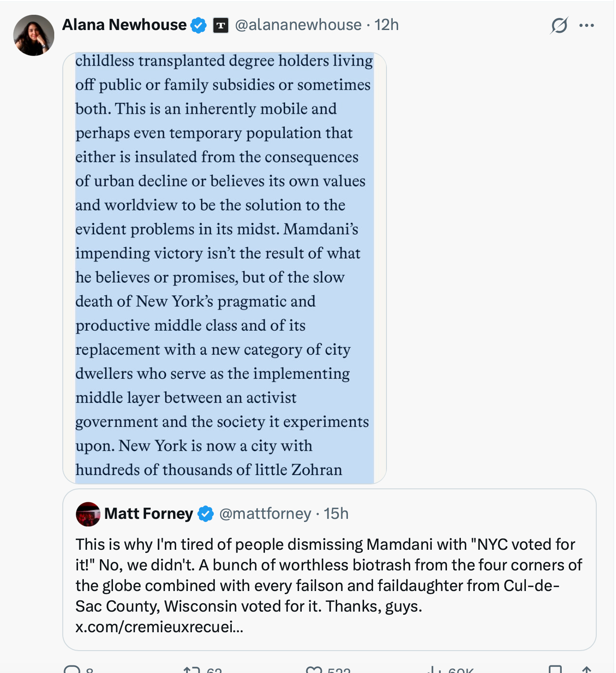
Task: Open the @alananewhouse handle link
Action: coord(298,25)
